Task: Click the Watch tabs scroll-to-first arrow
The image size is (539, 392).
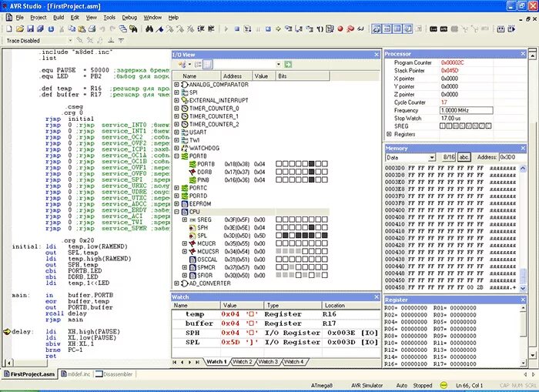Action: tap(175, 362)
